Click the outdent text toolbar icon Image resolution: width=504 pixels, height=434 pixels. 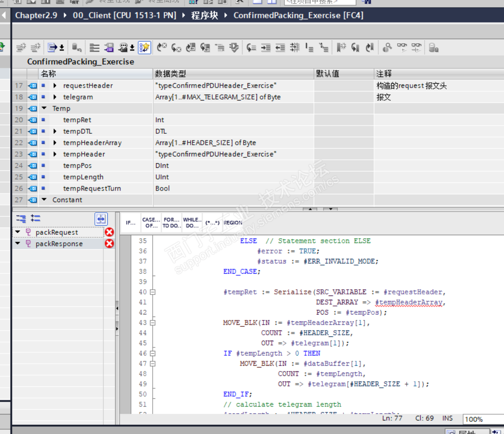280,47
